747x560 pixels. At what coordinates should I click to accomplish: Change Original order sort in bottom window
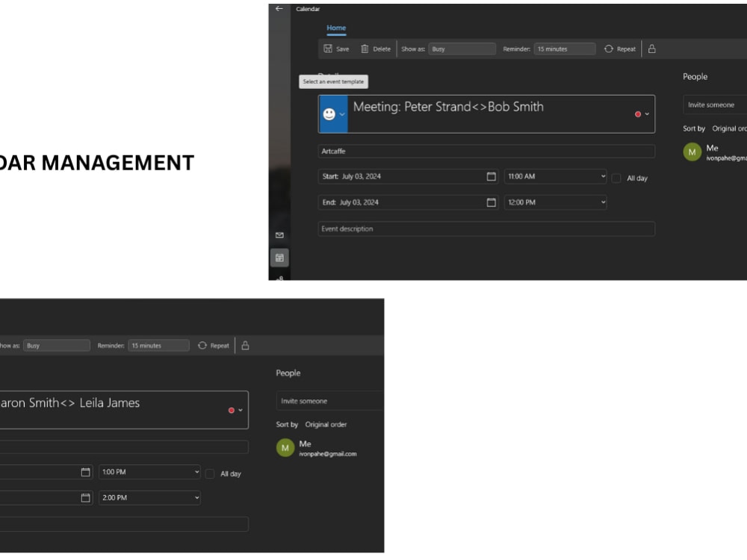[x=326, y=424]
